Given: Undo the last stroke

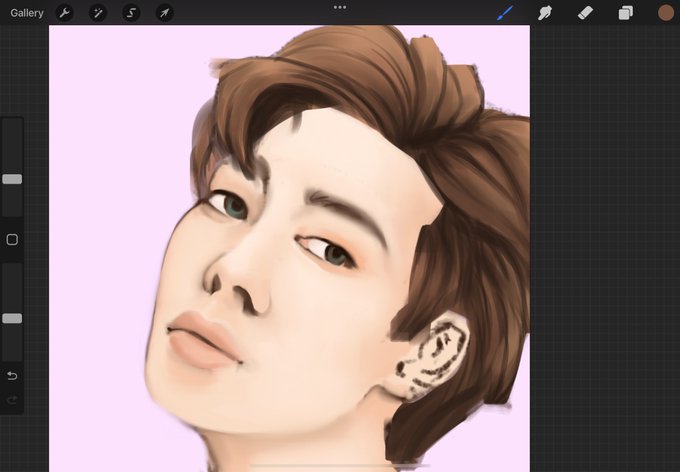Looking at the screenshot, I should tap(12, 376).
